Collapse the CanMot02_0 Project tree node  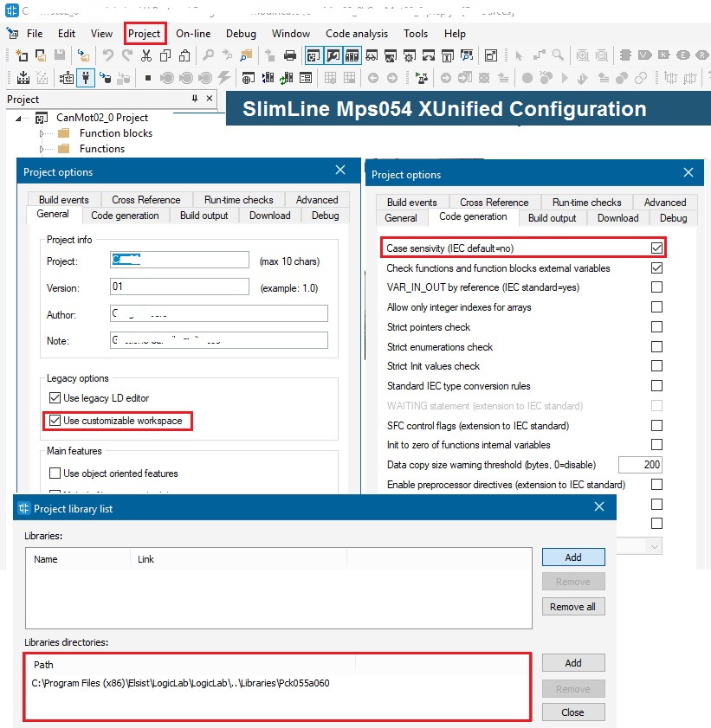[18, 119]
